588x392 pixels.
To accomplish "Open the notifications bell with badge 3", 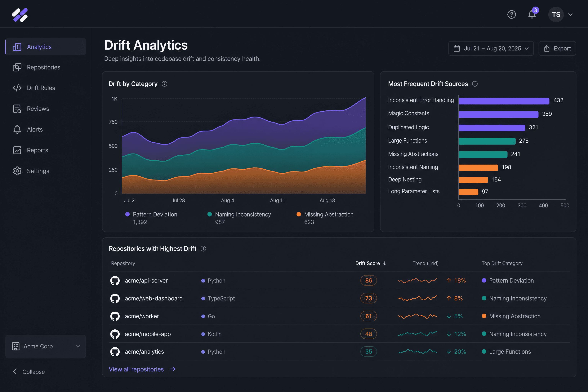I will [532, 15].
